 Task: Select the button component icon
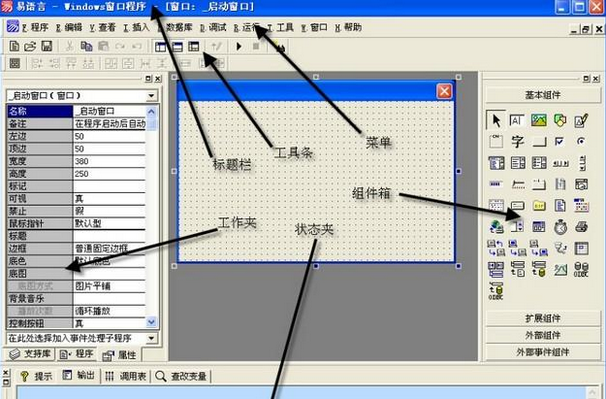(539, 142)
